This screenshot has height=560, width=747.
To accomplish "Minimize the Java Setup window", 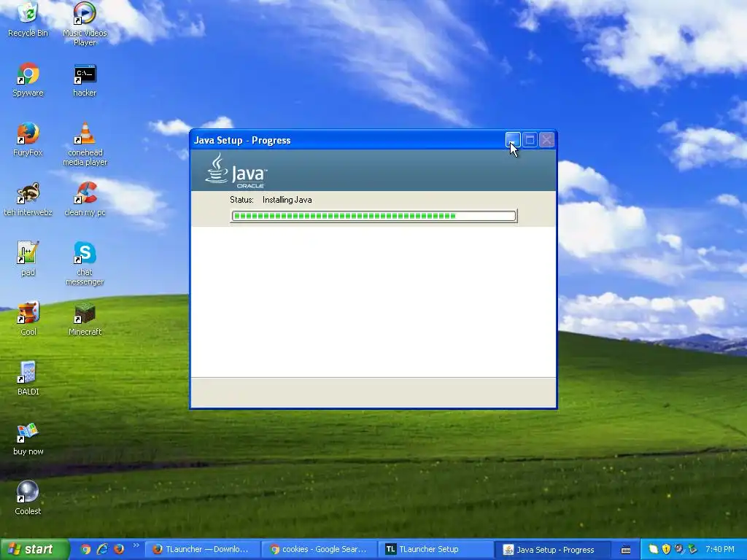I will pos(513,140).
